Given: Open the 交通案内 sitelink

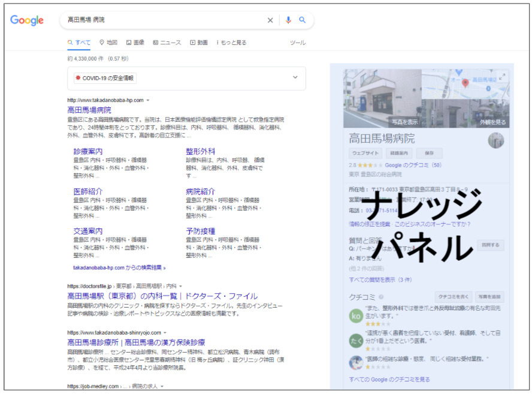Looking at the screenshot, I should coord(88,231).
